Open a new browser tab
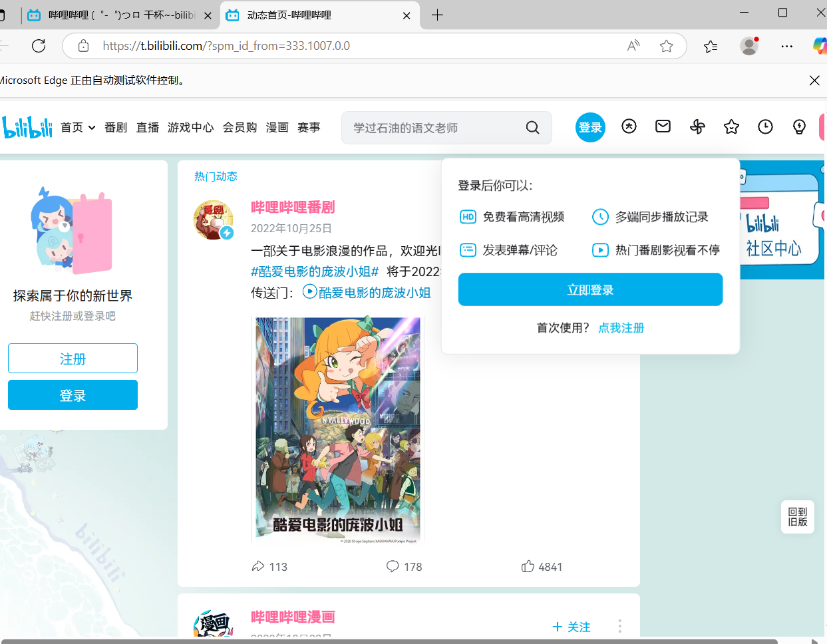The height and width of the screenshot is (644, 827). tap(437, 15)
